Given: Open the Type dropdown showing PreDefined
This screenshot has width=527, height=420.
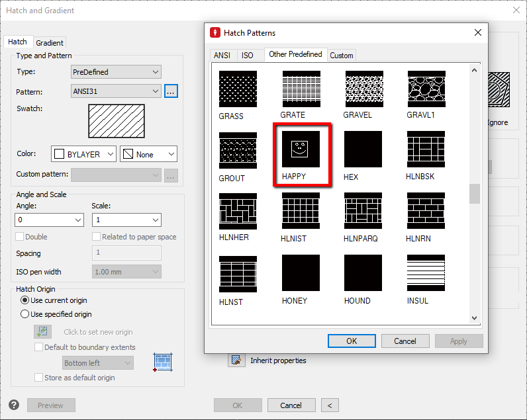Looking at the screenshot, I should (x=116, y=71).
